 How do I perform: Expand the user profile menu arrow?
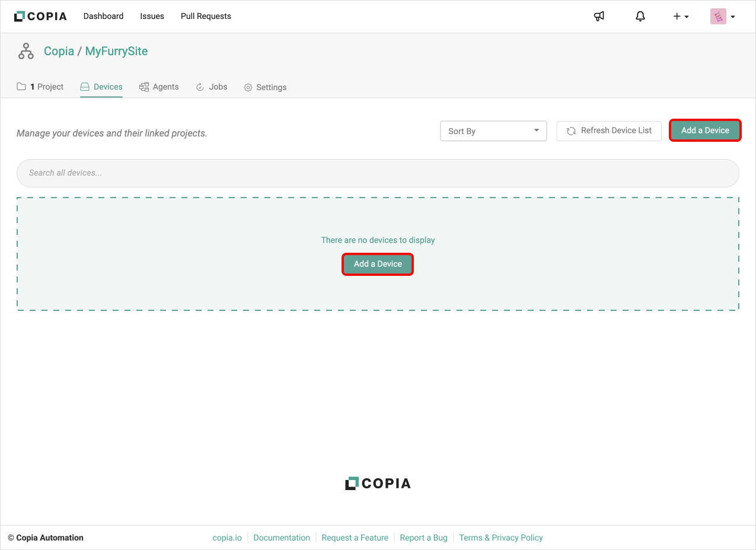pyautogui.click(x=733, y=17)
